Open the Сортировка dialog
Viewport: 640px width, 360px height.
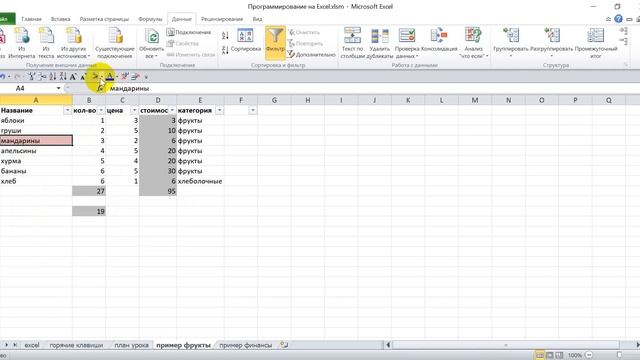tap(245, 40)
